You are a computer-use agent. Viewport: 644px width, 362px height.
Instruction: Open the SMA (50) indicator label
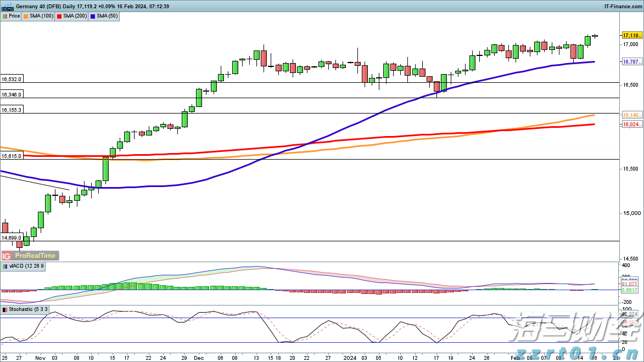click(107, 16)
